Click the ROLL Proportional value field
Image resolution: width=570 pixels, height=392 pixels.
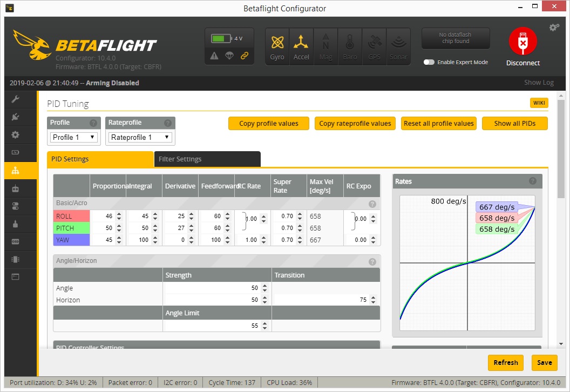coord(107,216)
